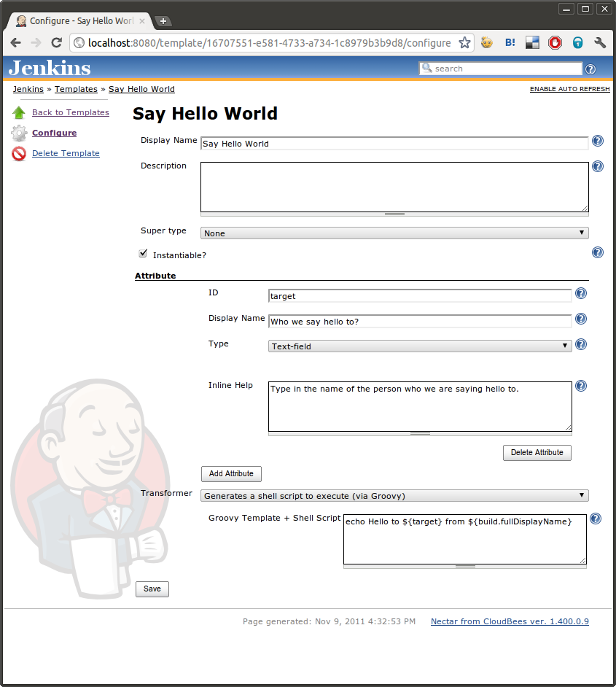This screenshot has width=616, height=687.
Task: Bookmark this page with the star icon
Action: click(x=464, y=42)
